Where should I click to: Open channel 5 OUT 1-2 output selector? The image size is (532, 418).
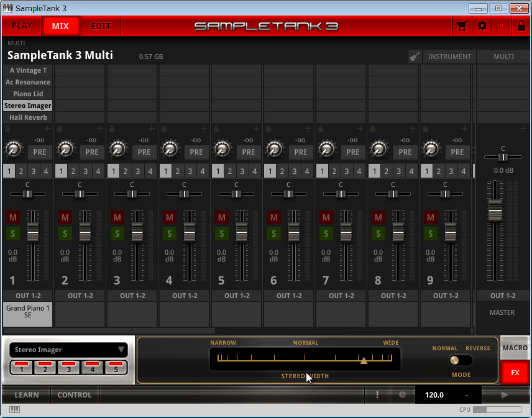(237, 296)
